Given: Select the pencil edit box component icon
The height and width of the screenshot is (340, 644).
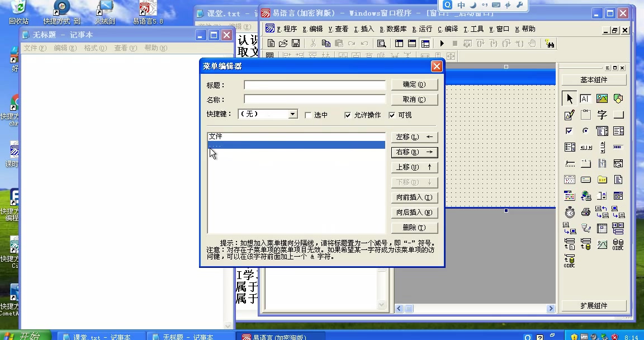Looking at the screenshot, I should click(x=569, y=115).
